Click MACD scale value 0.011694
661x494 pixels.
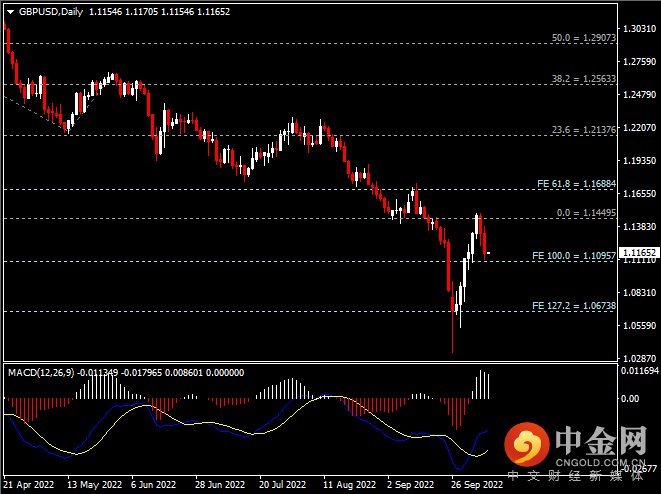(x=640, y=371)
